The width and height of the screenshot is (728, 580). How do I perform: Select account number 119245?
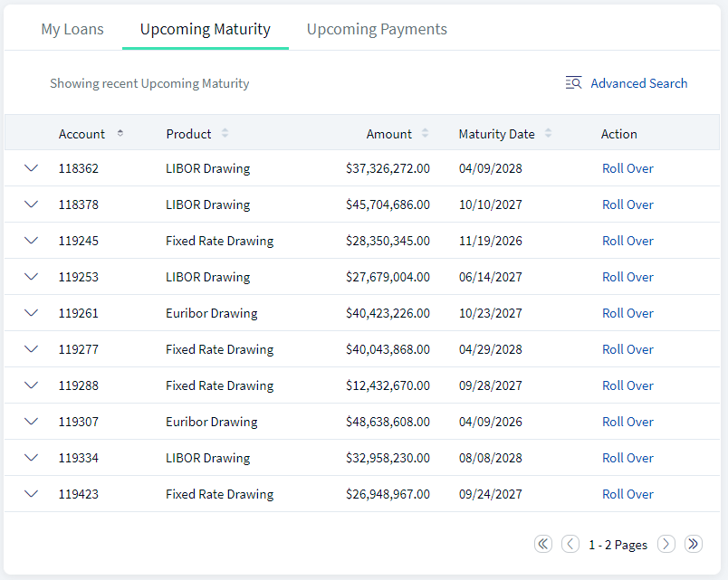click(79, 241)
